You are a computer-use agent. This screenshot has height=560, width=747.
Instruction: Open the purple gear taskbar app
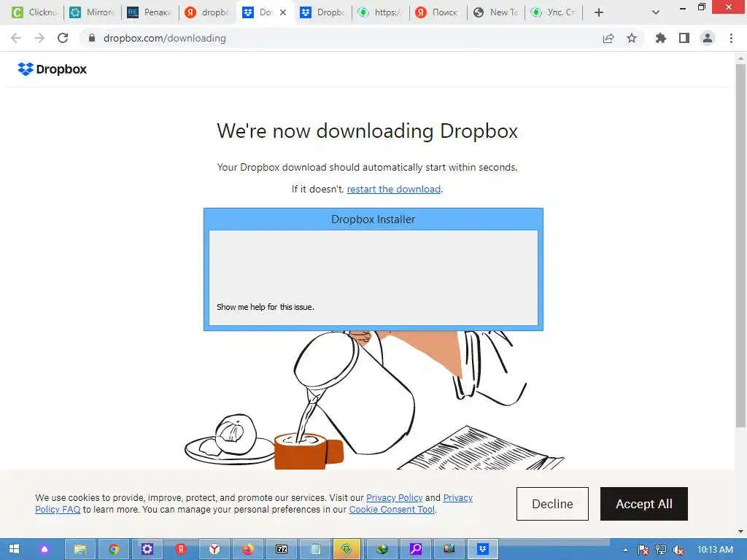click(x=147, y=549)
